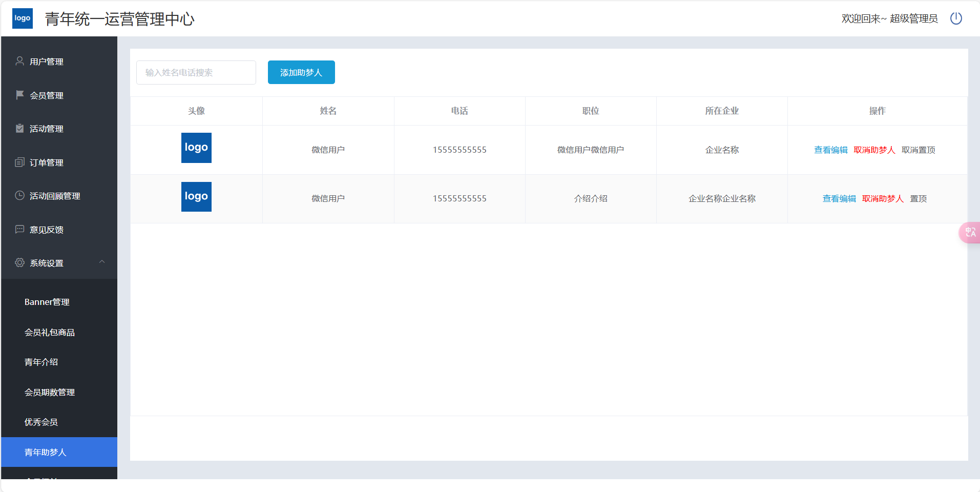Click 取消助梦人 in the 微信用户微信用户 row

874,150
